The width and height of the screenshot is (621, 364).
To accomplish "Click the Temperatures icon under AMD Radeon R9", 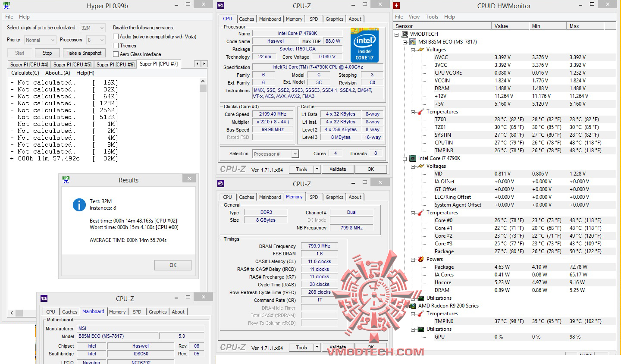I will (x=421, y=314).
